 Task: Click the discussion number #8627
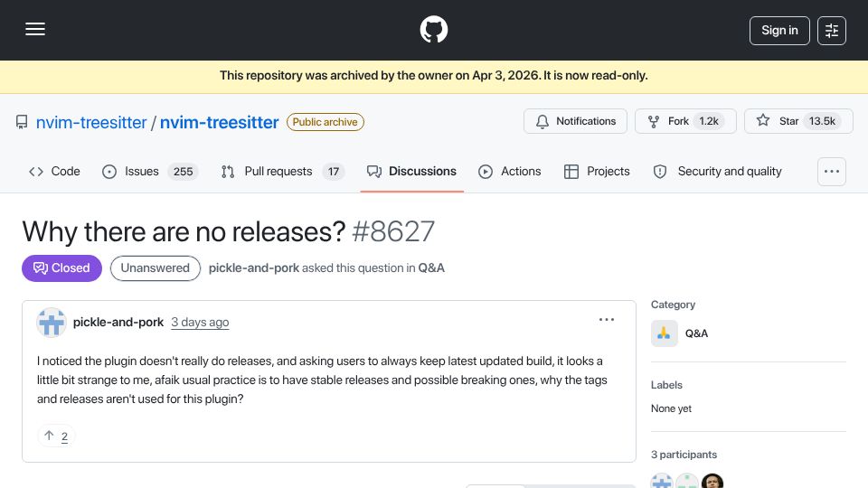tap(393, 231)
